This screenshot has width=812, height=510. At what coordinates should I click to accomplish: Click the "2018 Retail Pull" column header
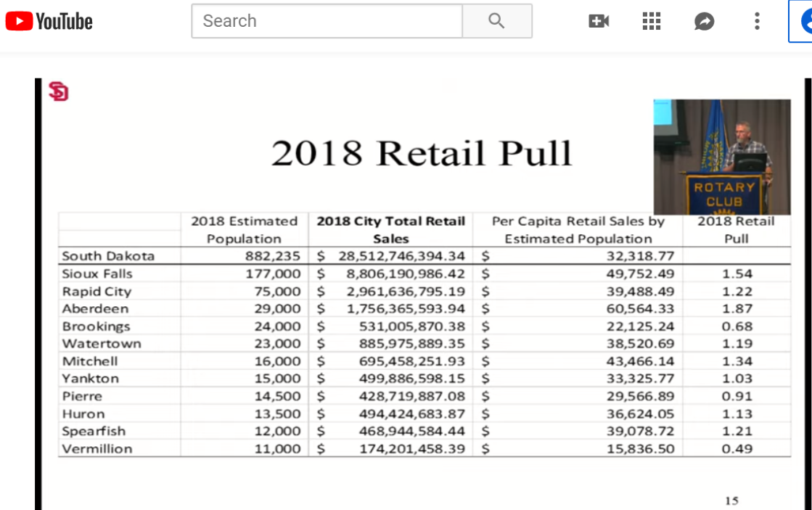[x=736, y=229]
